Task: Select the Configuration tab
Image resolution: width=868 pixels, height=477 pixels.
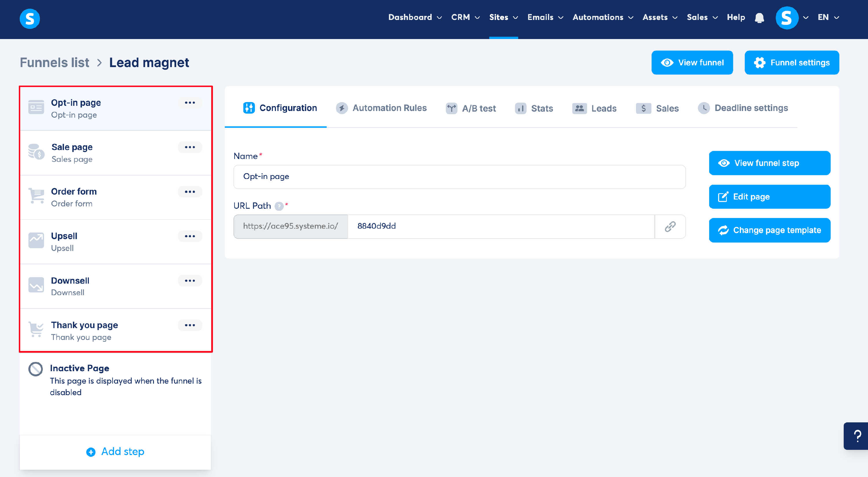Action: (x=280, y=108)
